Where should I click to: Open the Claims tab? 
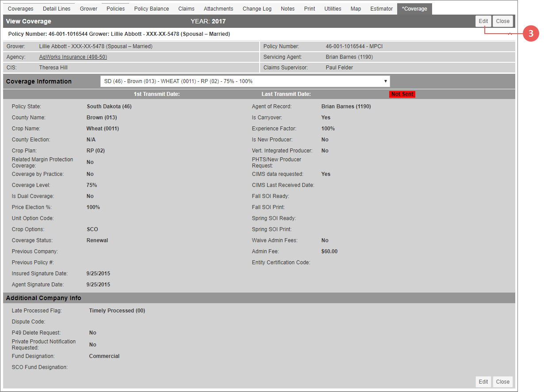click(186, 9)
